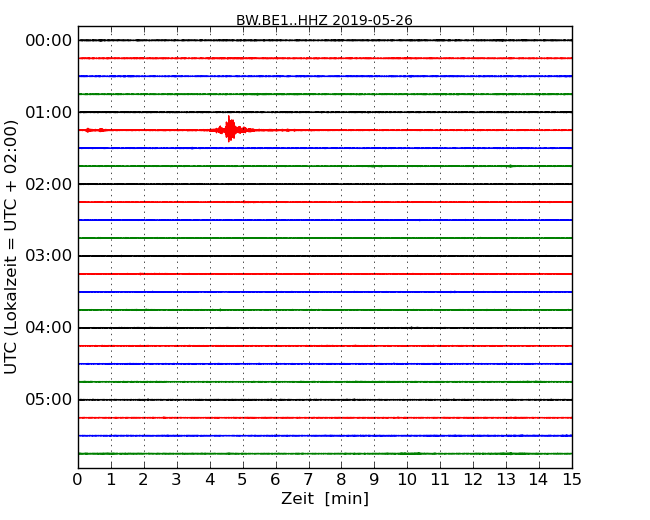Click the '01:00' y-axis tick label

(x=49, y=112)
